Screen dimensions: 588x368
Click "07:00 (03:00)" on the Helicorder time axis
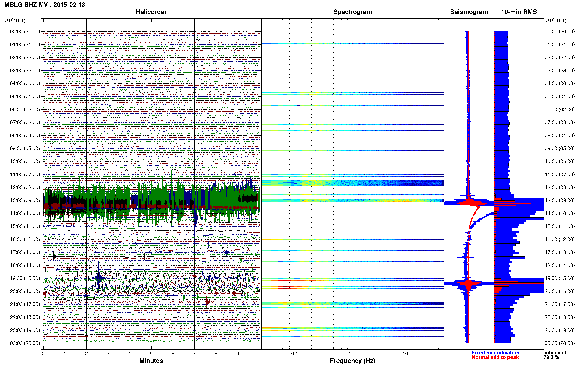[25, 122]
